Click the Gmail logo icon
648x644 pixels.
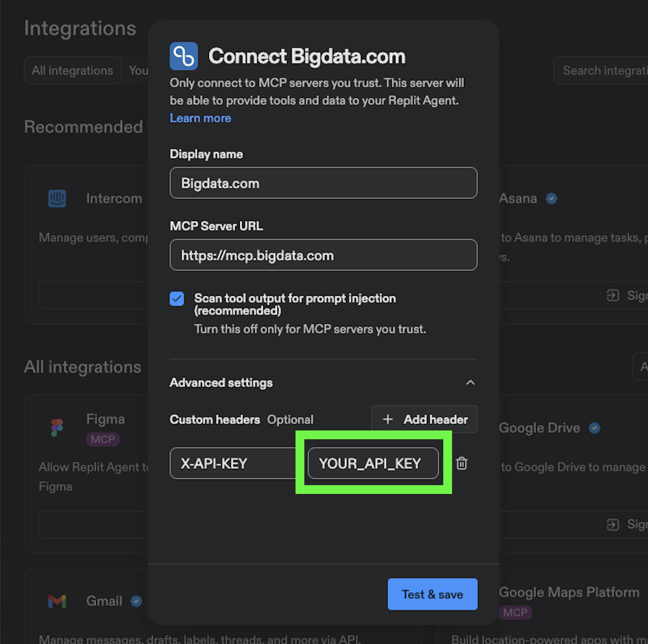pos(57,601)
